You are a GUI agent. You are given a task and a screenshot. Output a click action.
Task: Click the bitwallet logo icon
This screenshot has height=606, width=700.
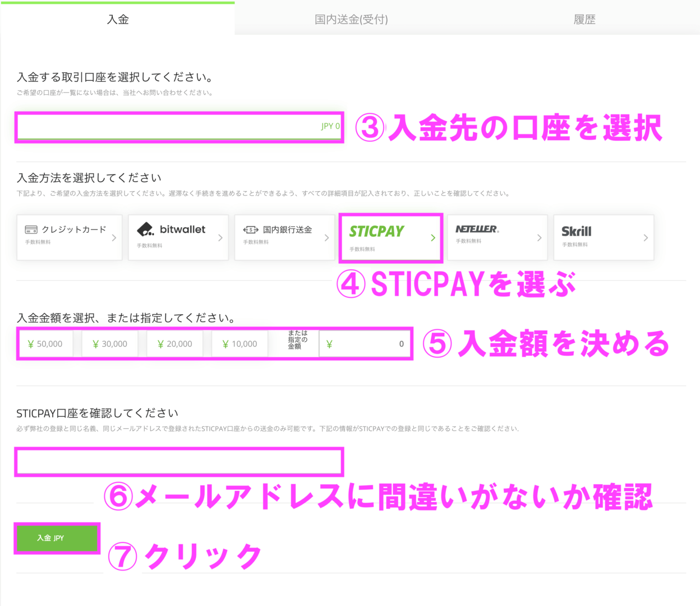[x=145, y=229]
